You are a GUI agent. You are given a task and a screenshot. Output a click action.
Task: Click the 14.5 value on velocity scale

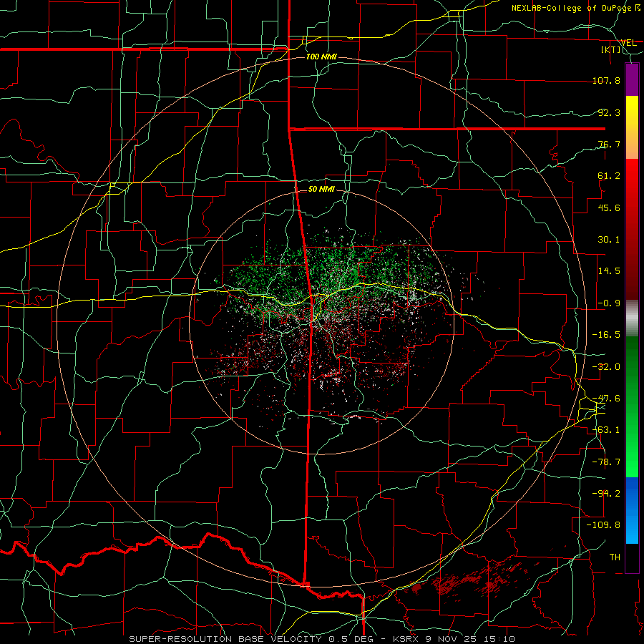609,271
